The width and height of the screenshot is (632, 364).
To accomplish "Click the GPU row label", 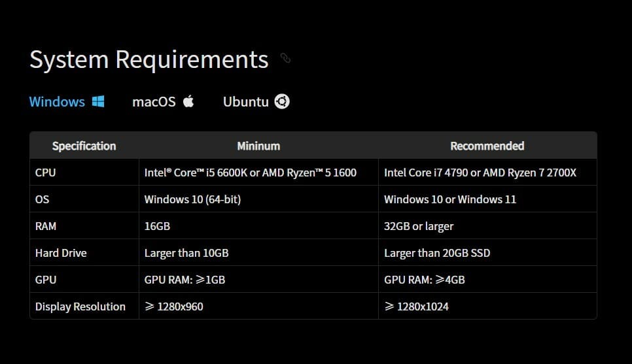I will 46,280.
